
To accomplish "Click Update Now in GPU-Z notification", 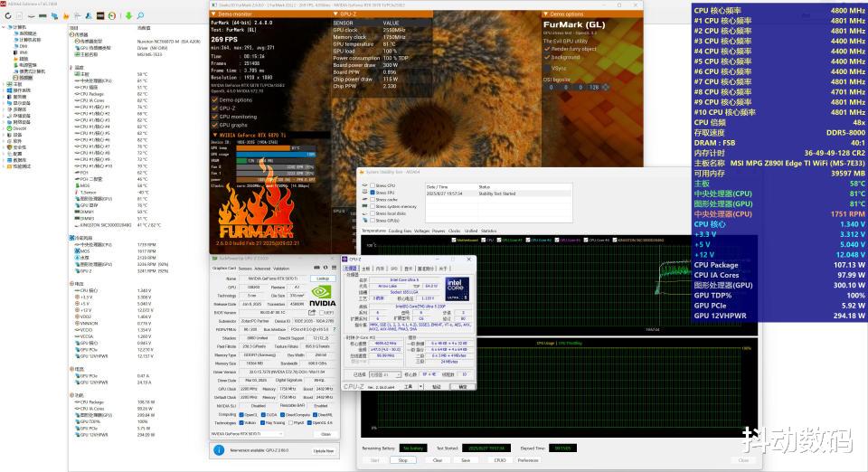I will (324, 451).
